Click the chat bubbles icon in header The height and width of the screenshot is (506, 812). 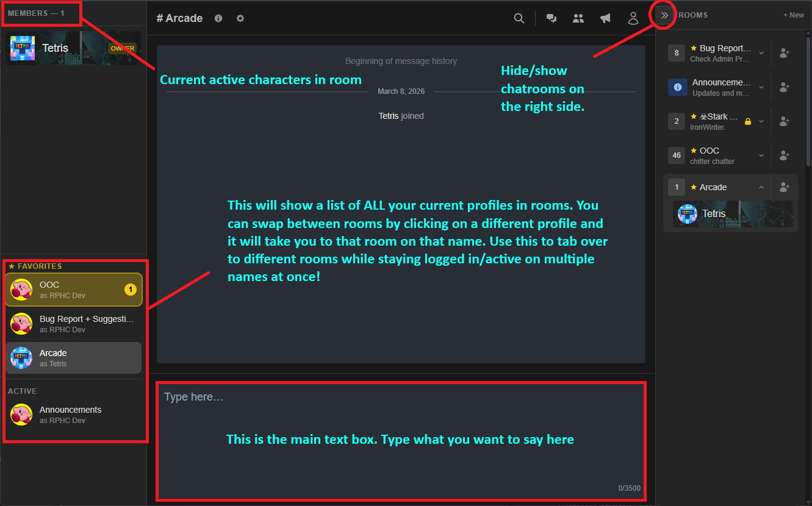click(x=552, y=18)
